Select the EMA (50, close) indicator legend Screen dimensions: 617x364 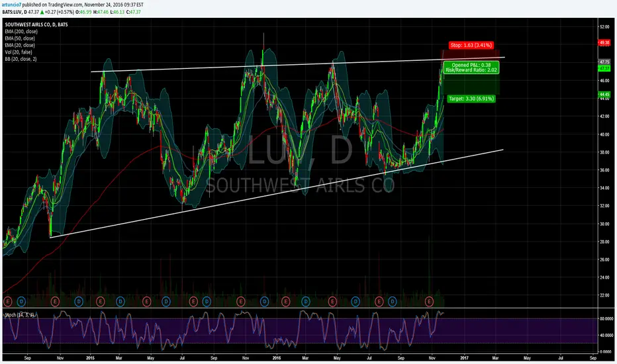20,38
